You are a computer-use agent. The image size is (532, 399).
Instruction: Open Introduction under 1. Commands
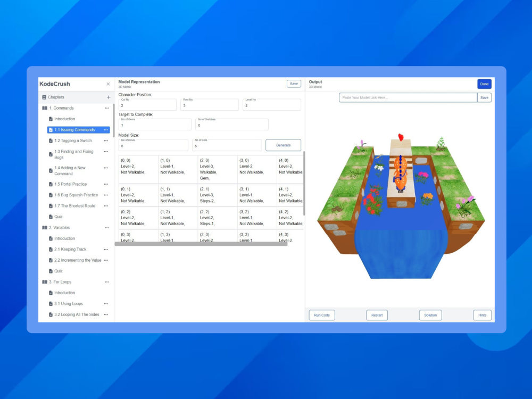click(65, 119)
